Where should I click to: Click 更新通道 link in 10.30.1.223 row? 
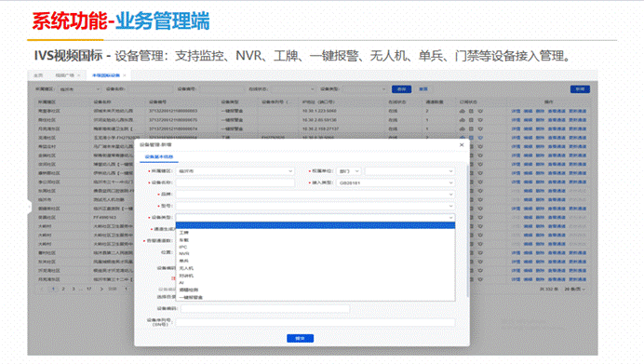tap(578, 111)
